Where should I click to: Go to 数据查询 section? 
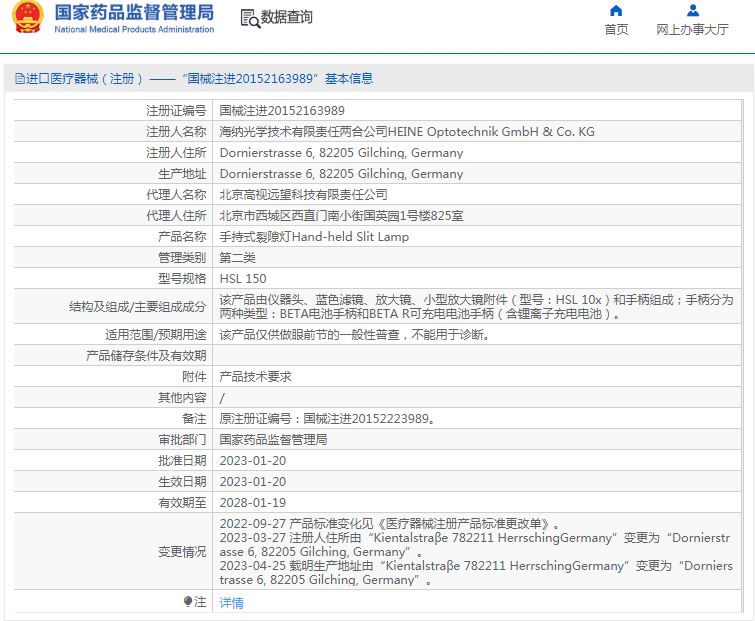click(286, 18)
